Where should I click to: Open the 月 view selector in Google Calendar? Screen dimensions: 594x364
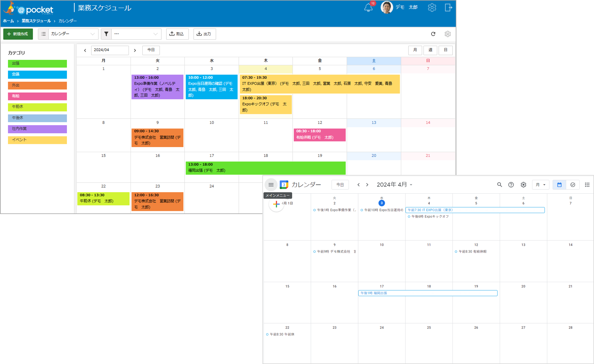(540, 185)
